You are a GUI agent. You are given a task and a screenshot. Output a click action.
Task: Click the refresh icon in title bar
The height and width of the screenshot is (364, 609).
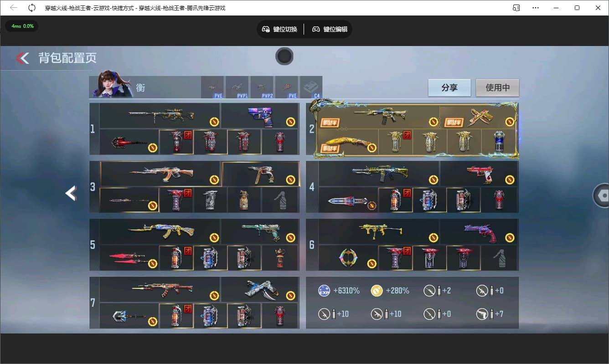pyautogui.click(x=32, y=8)
